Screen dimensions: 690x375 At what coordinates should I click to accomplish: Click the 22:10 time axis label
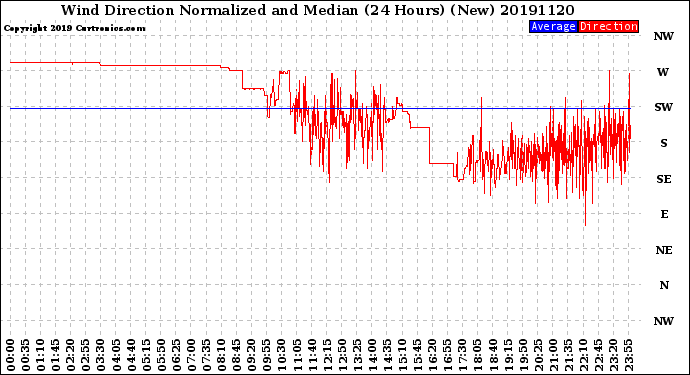pyautogui.click(x=583, y=355)
